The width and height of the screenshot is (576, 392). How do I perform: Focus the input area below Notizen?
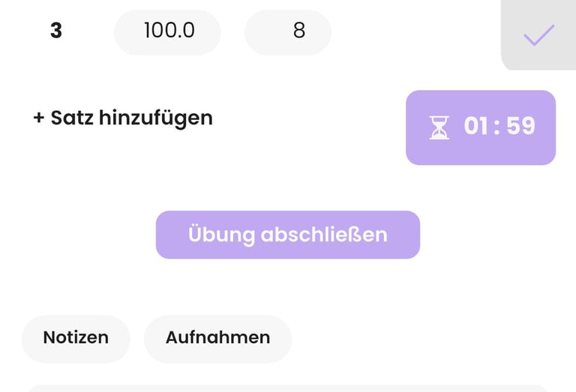(288, 388)
